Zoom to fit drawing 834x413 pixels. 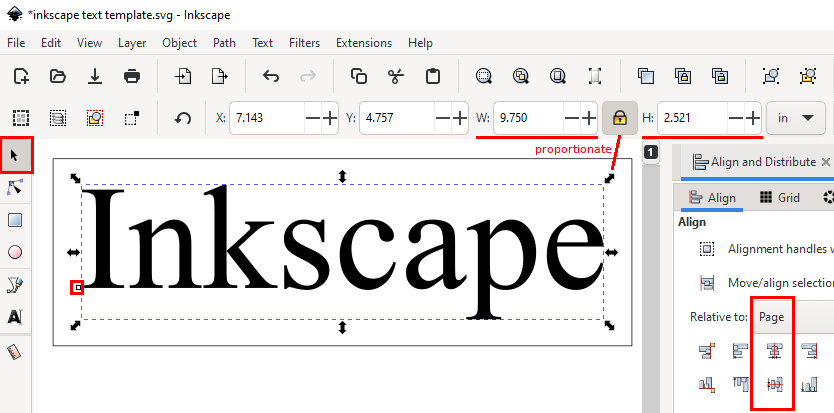point(520,76)
